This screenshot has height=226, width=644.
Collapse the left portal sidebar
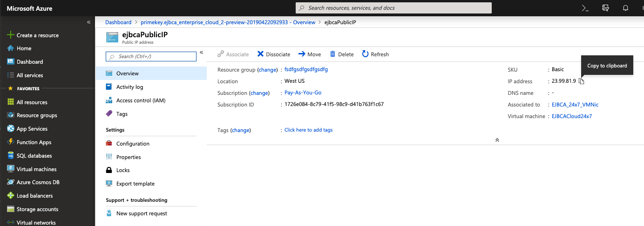(88, 22)
